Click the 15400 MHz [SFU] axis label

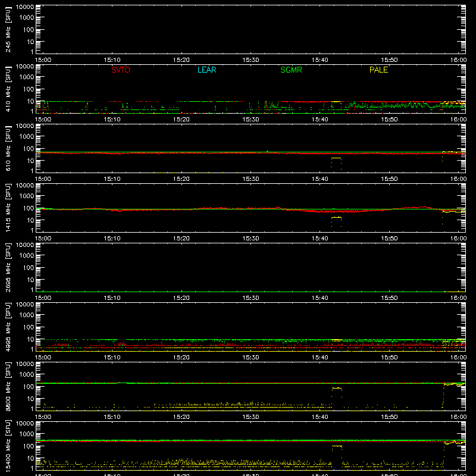pyautogui.click(x=8, y=446)
